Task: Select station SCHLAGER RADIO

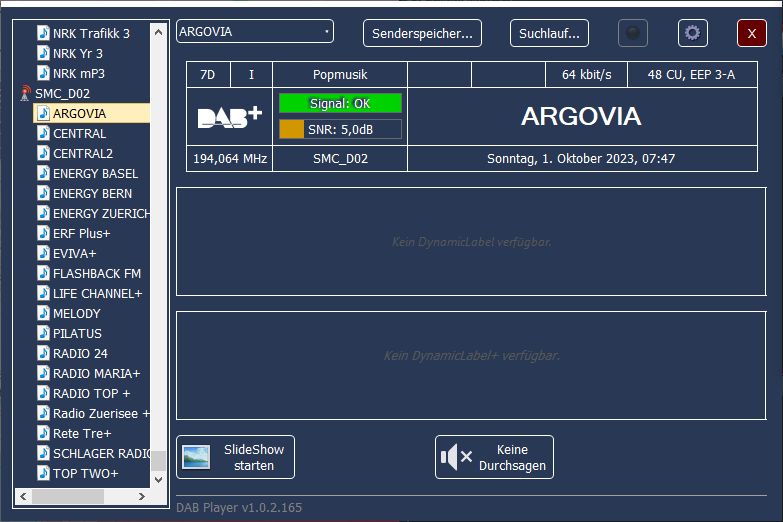Action: tap(101, 453)
